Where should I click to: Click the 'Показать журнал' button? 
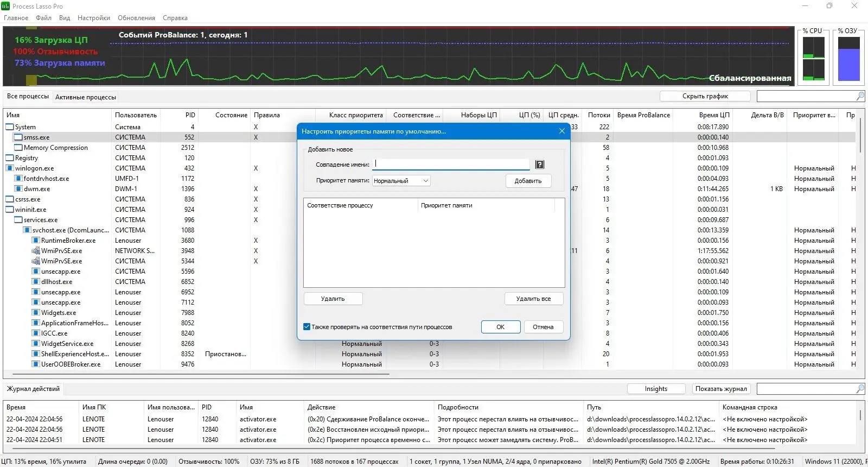click(x=722, y=389)
